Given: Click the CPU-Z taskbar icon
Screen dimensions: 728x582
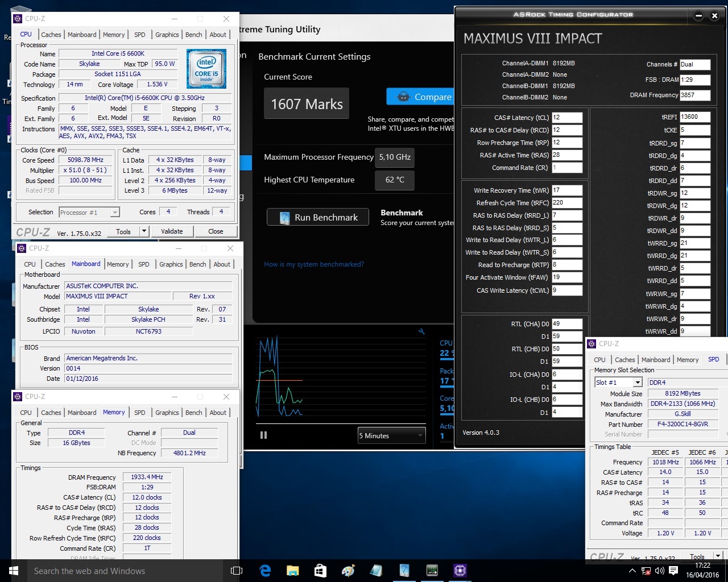Looking at the screenshot, I should [x=460, y=571].
